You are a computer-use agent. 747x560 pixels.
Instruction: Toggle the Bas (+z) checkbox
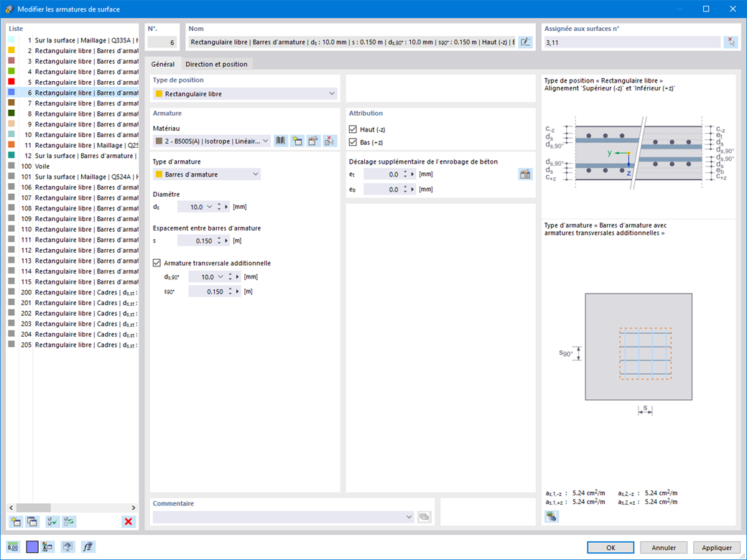point(353,142)
